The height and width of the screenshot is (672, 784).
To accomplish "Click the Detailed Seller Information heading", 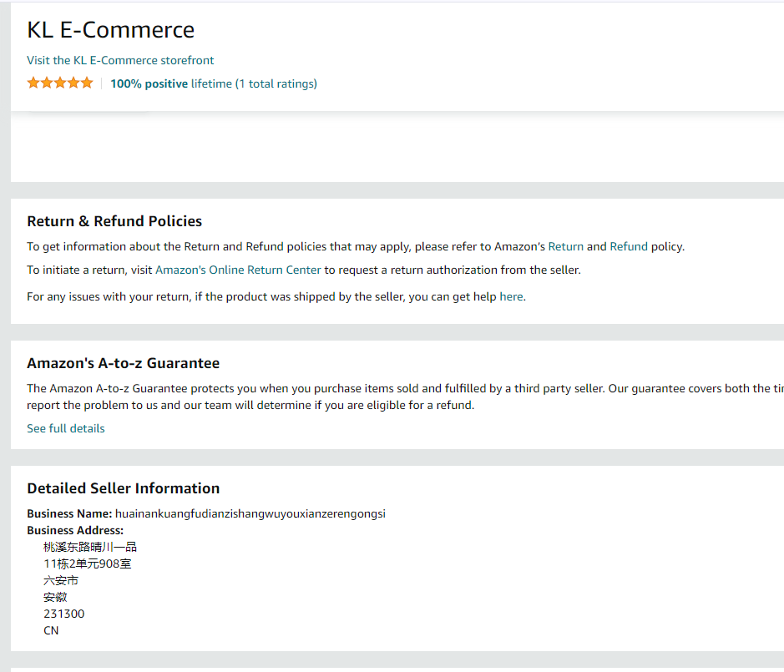I will [x=123, y=488].
